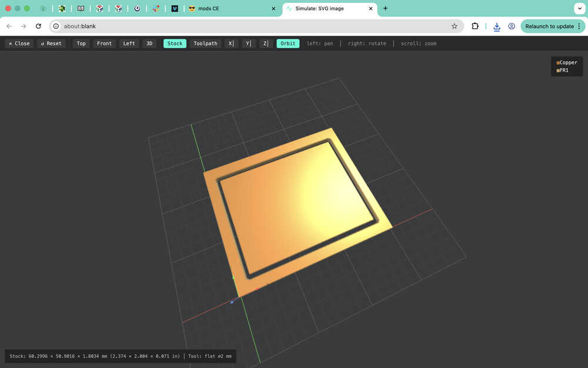This screenshot has width=588, height=368.
Task: Toggle Orbit mode
Action: 288,44
